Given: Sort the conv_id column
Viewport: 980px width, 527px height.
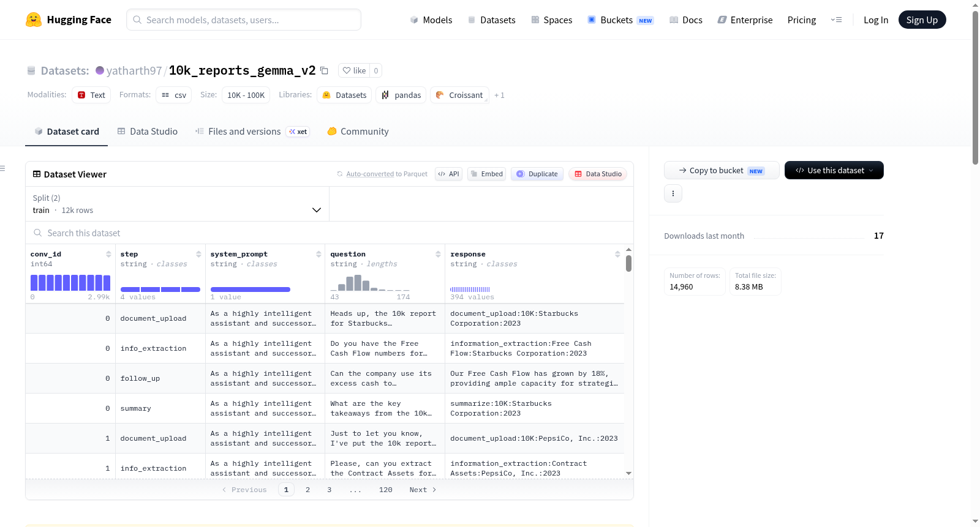Looking at the screenshot, I should pyautogui.click(x=108, y=254).
